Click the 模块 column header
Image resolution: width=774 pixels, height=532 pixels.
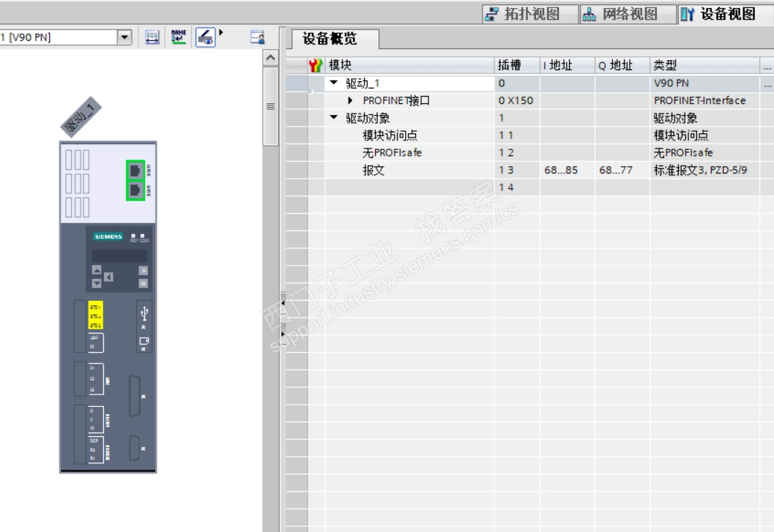[410, 65]
